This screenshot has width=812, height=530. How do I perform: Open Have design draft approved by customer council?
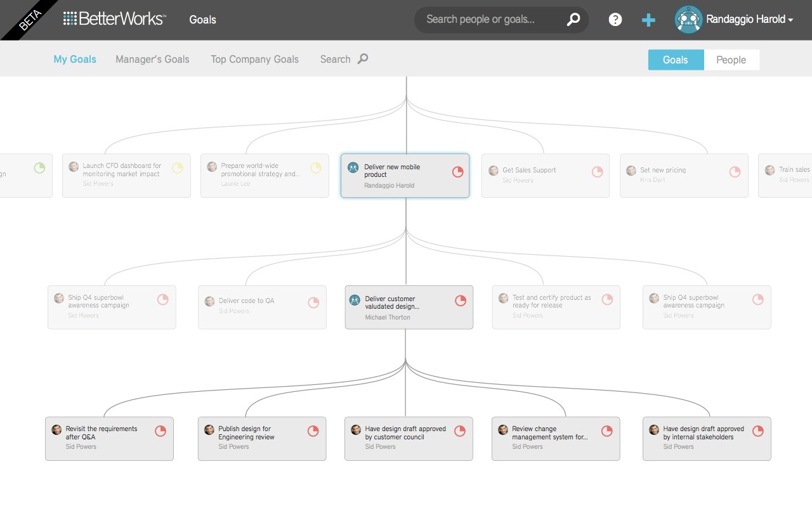tap(405, 433)
